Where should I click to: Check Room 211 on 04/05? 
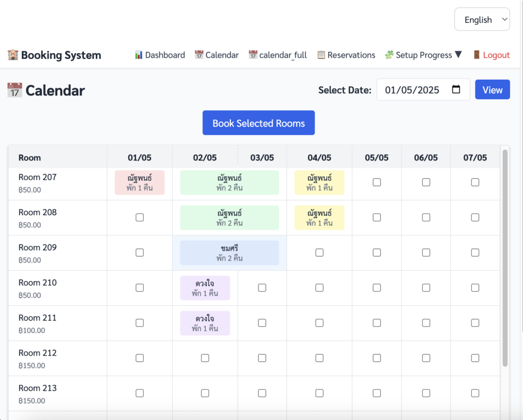pyautogui.click(x=319, y=323)
